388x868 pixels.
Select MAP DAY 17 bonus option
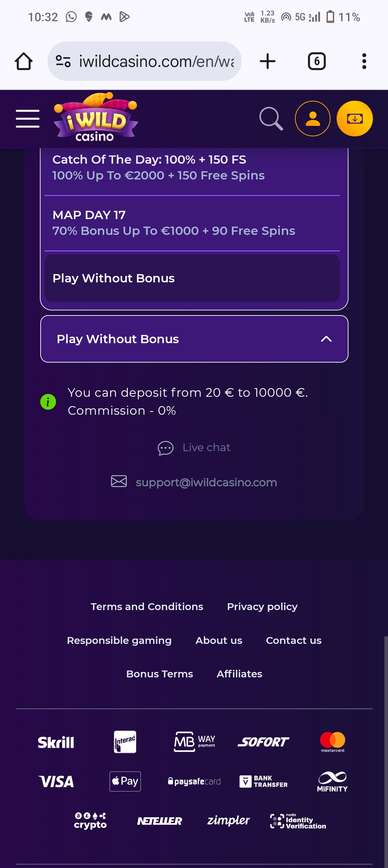coord(192,223)
